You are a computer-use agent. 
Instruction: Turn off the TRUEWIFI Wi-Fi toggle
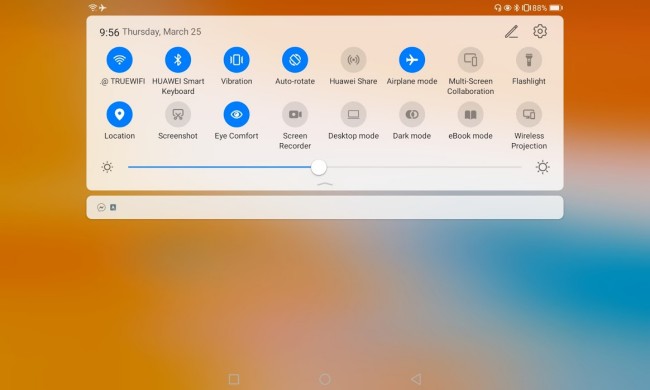(x=119, y=60)
